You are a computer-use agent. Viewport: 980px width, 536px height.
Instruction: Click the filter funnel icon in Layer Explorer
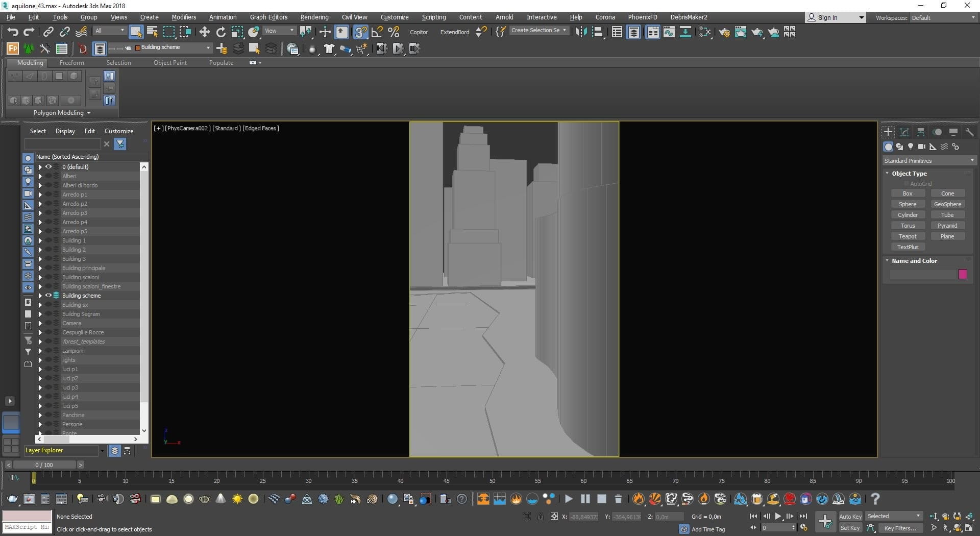tap(120, 144)
